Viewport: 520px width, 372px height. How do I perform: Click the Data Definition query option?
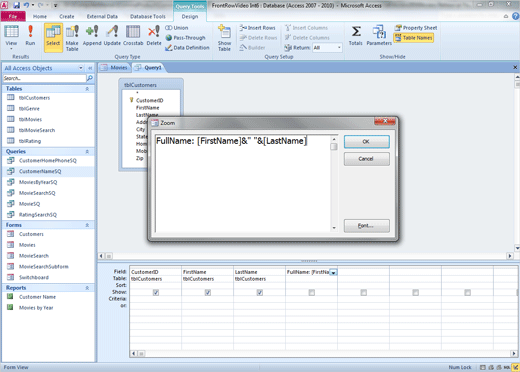tap(187, 48)
